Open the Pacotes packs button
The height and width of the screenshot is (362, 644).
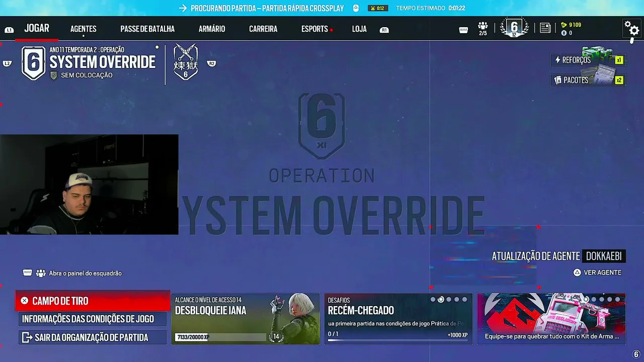click(588, 80)
